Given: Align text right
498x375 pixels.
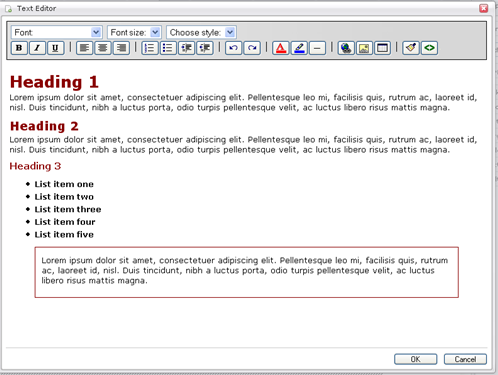Looking at the screenshot, I should (x=121, y=48).
